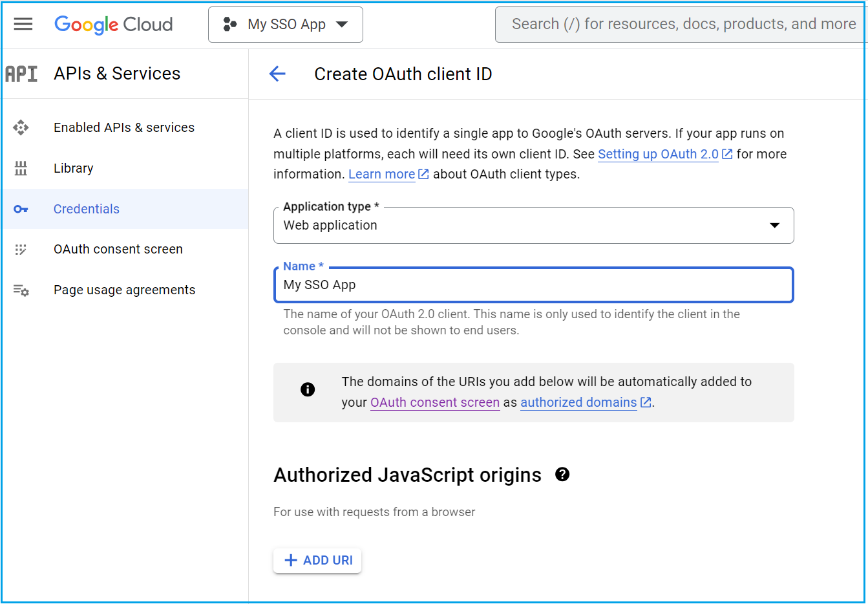The width and height of the screenshot is (868, 604).
Task: Click the Enabled APIs & services icon
Action: point(21,127)
